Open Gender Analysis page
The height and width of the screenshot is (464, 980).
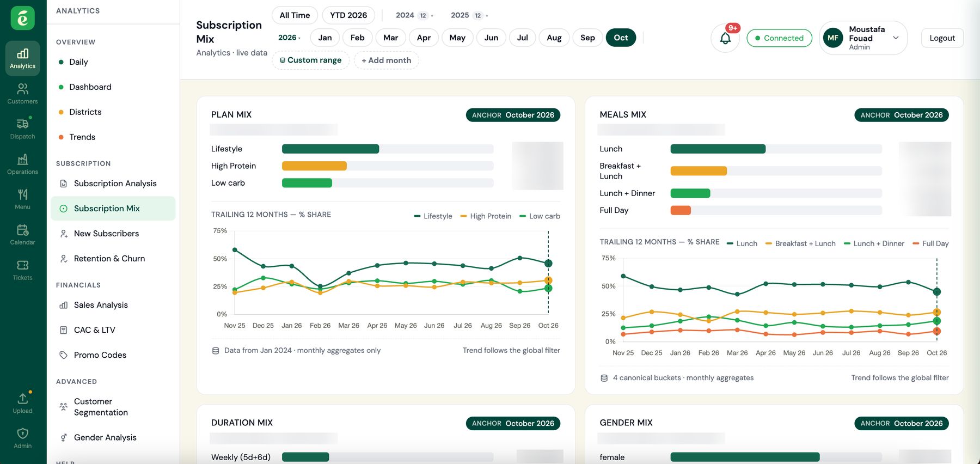(113, 437)
